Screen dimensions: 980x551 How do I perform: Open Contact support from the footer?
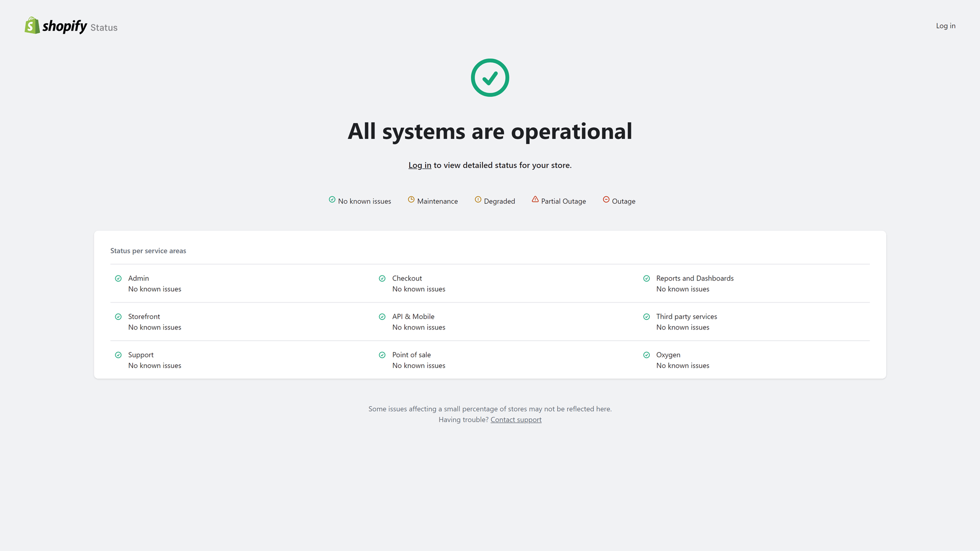pyautogui.click(x=516, y=419)
